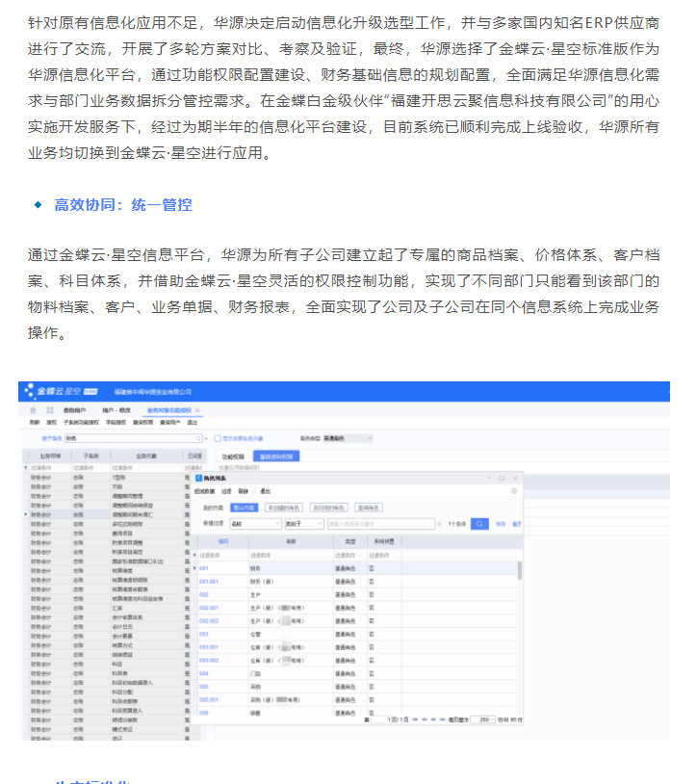Viewport: 697px width, 784px height.
Task: Open the 名称 quick filter field dropdown
Action: point(256,524)
